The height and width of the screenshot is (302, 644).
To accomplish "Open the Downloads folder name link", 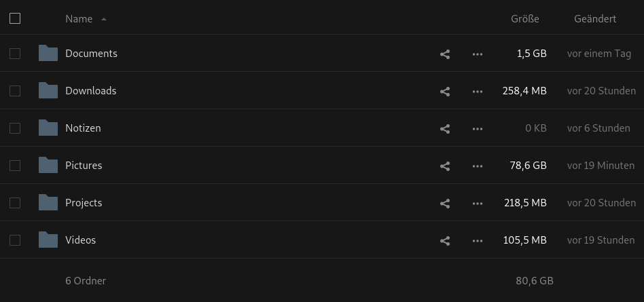I will click(x=91, y=91).
